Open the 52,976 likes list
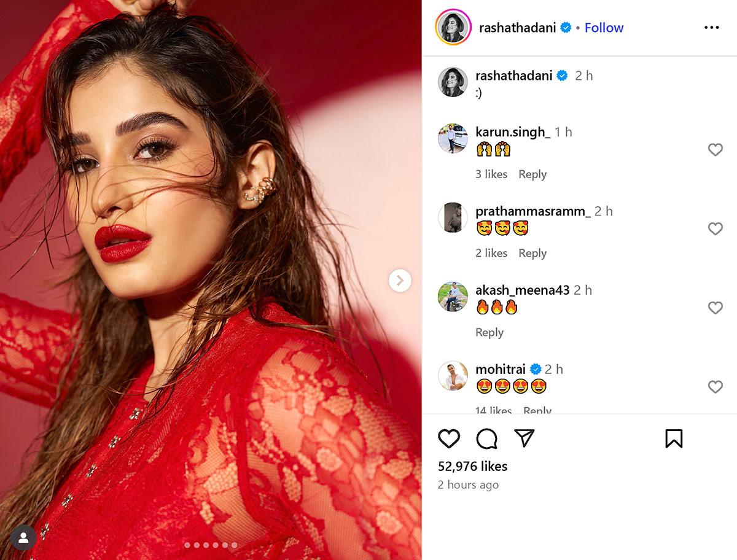737x560 pixels. pos(472,466)
